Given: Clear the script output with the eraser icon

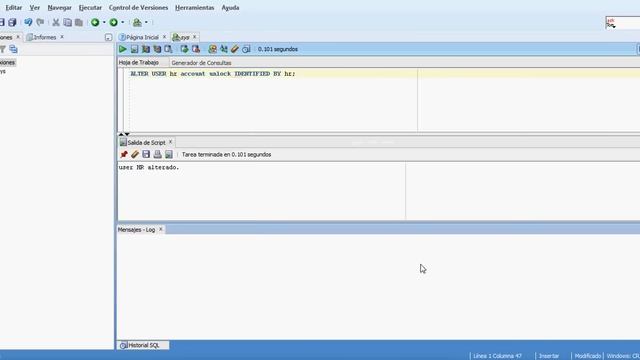Looking at the screenshot, I should pos(135,154).
